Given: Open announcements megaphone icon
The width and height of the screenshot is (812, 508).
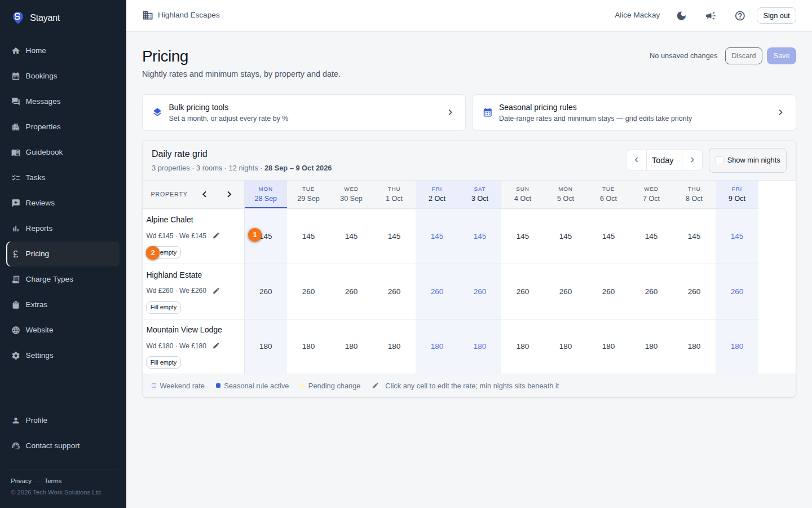Looking at the screenshot, I should [x=710, y=16].
